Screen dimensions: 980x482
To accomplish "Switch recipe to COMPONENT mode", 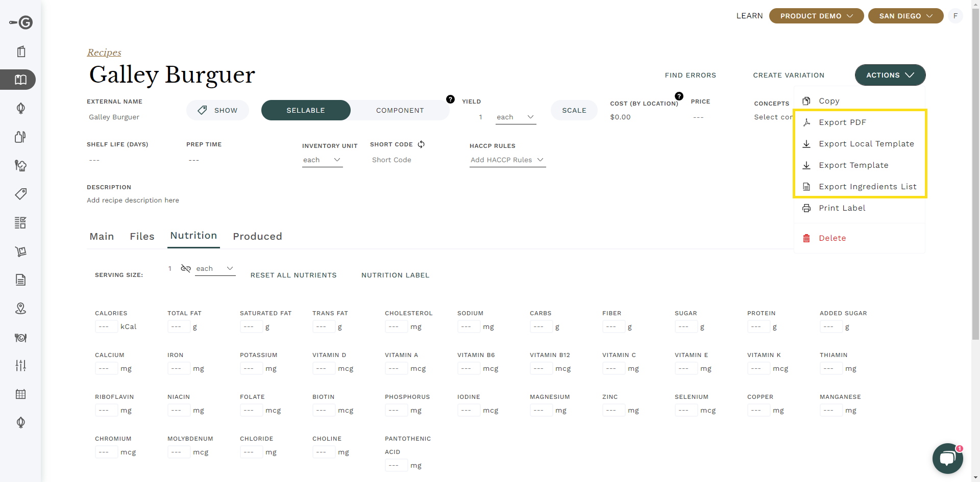I will pos(400,110).
